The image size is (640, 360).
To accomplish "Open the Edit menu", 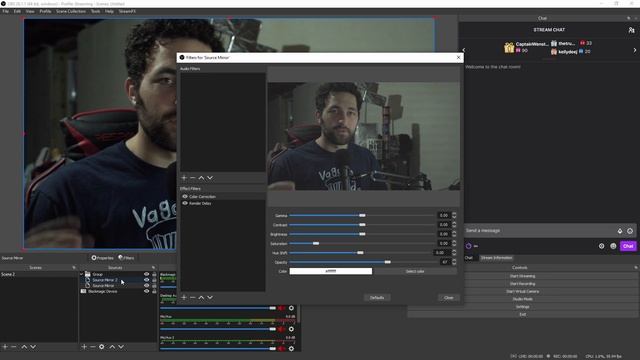I will [17, 11].
